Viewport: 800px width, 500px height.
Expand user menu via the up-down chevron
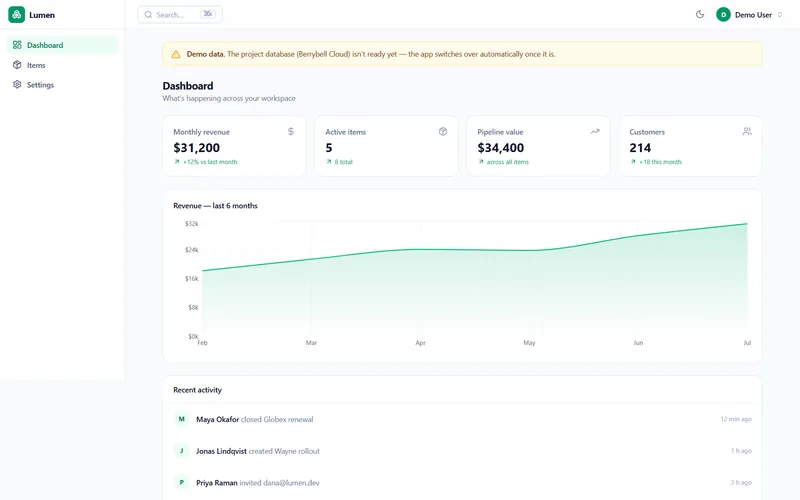click(780, 15)
